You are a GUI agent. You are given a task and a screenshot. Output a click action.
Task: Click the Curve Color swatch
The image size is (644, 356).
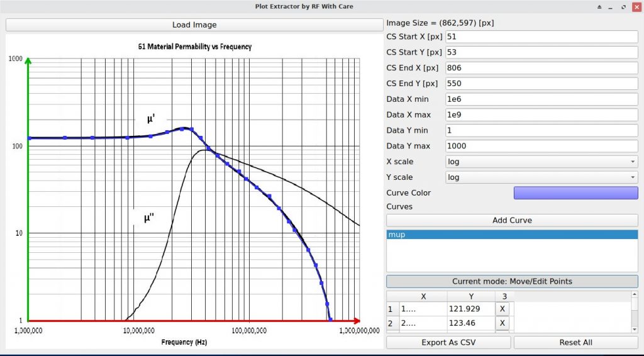pos(575,192)
